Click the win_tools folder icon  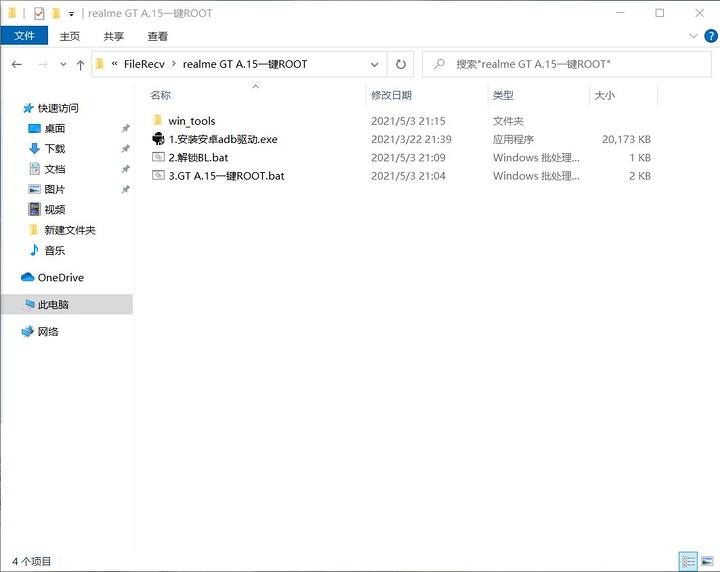pyautogui.click(x=158, y=120)
